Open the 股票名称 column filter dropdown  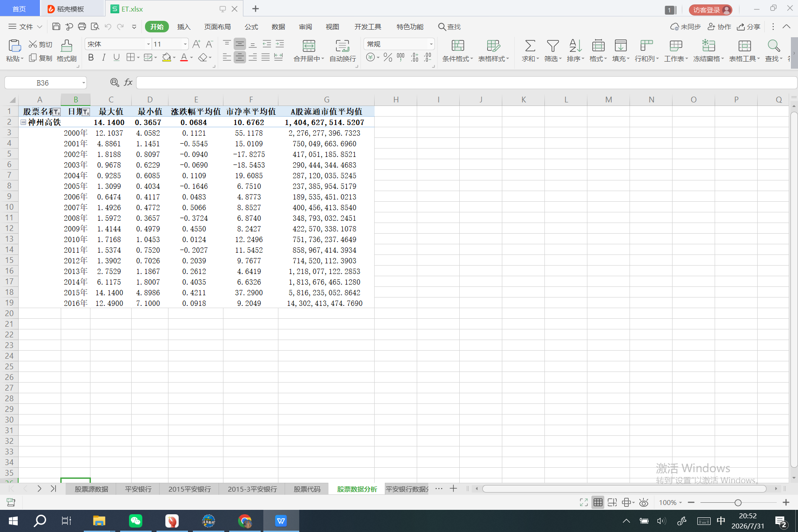tap(56, 112)
